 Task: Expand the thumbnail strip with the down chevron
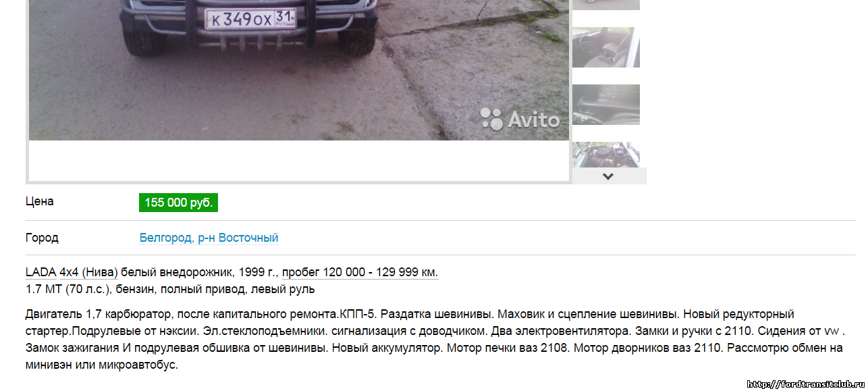coord(608,176)
